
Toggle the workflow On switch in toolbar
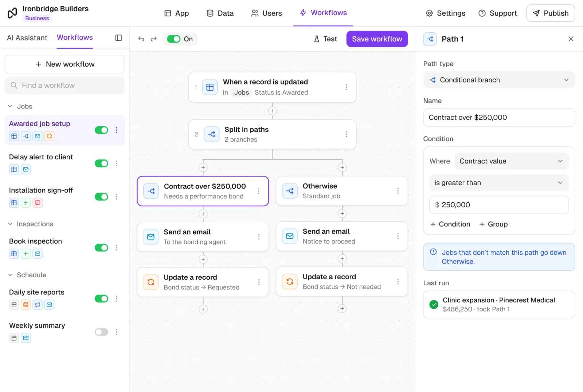click(x=174, y=39)
